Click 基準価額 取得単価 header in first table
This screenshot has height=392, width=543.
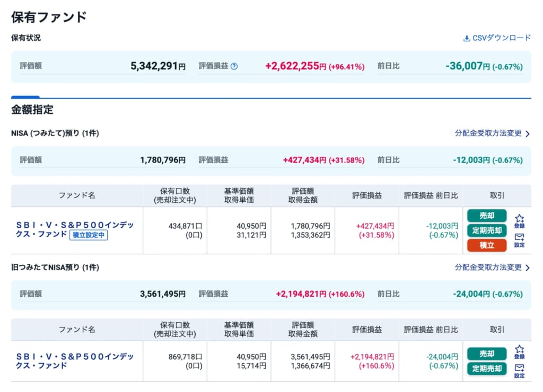coord(239,195)
